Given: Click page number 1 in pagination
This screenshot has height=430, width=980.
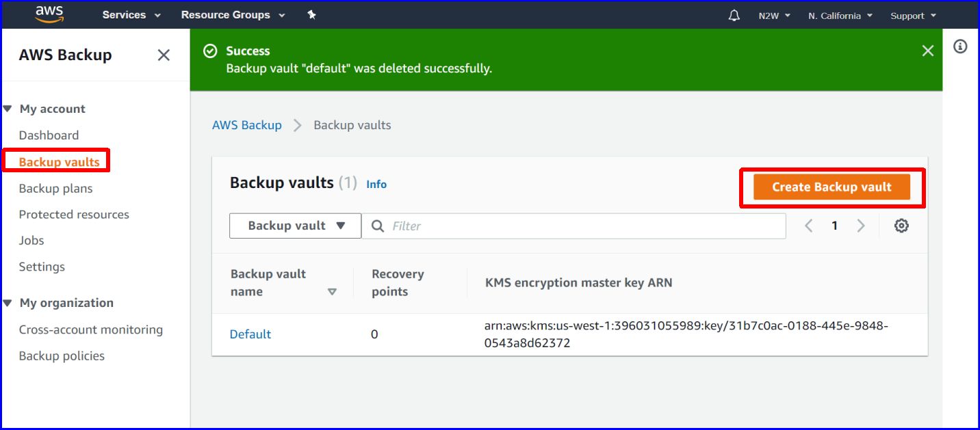Looking at the screenshot, I should tap(834, 226).
